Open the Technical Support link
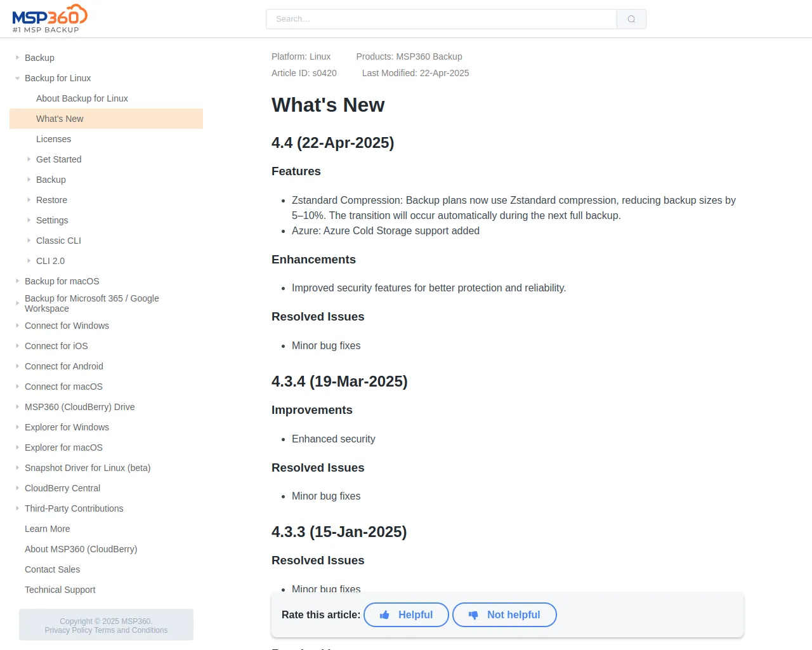 tap(60, 590)
